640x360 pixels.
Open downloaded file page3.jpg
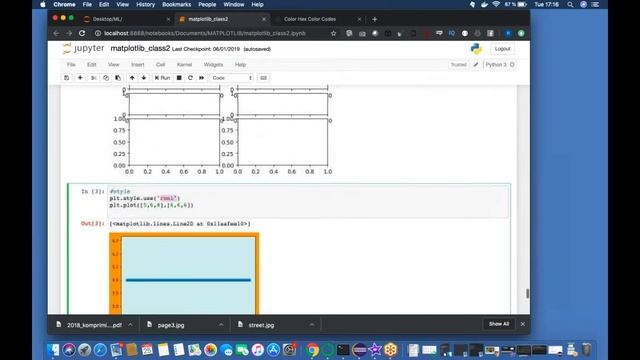tap(171, 325)
